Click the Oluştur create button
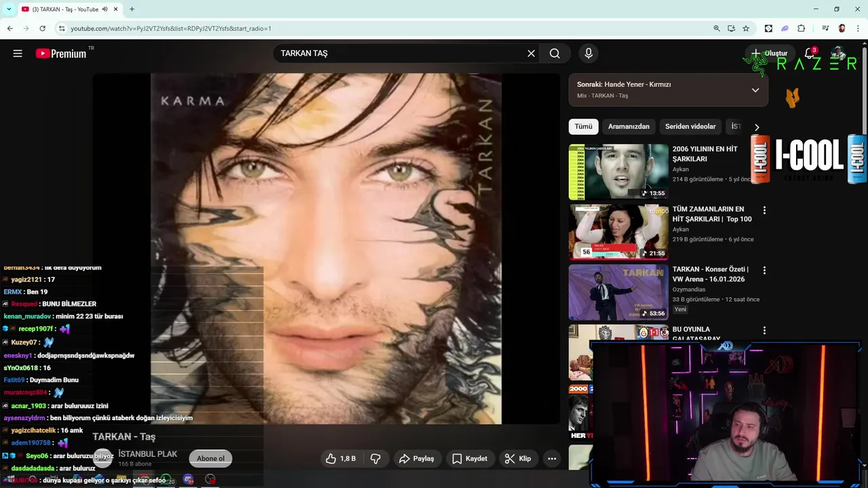The width and height of the screenshot is (868, 488). pyautogui.click(x=769, y=54)
